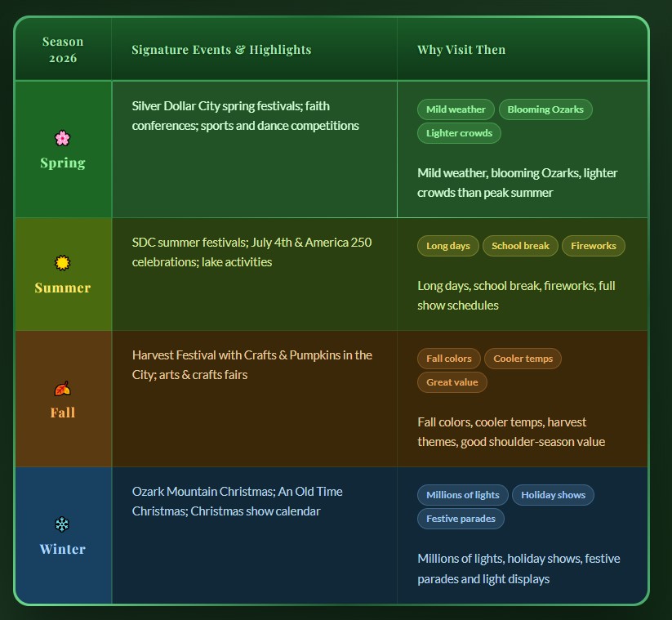This screenshot has height=620, width=672.
Task: Click the Lighter crowds tag
Action: pyautogui.click(x=459, y=133)
